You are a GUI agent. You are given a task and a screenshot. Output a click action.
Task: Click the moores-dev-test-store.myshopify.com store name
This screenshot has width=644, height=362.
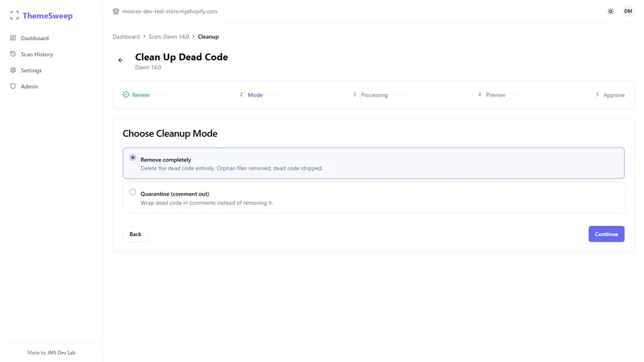click(170, 11)
